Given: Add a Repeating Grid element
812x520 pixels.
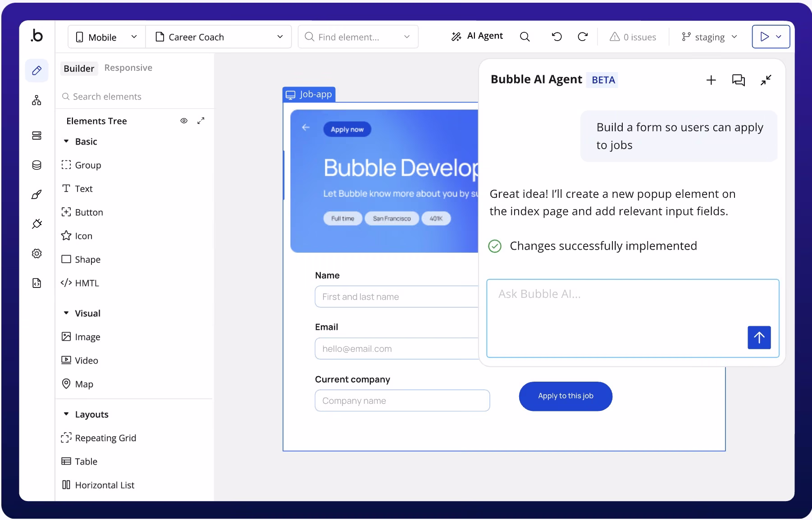Looking at the screenshot, I should coord(99,438).
